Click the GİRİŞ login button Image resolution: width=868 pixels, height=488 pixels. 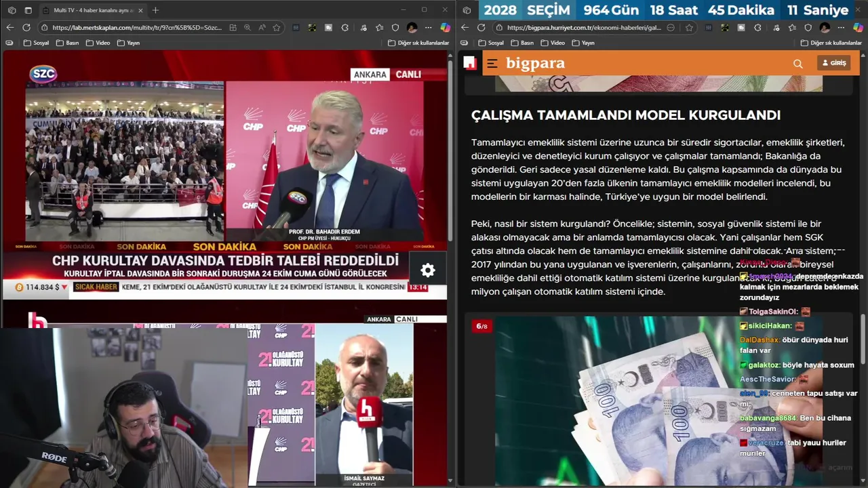pyautogui.click(x=835, y=63)
